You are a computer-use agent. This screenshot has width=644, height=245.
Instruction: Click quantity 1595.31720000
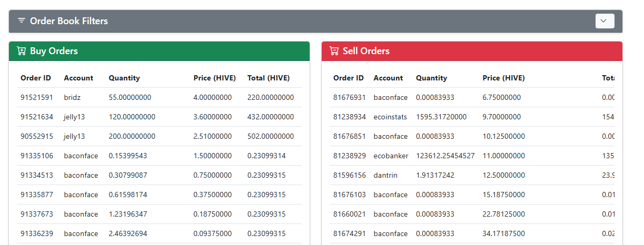click(x=441, y=117)
